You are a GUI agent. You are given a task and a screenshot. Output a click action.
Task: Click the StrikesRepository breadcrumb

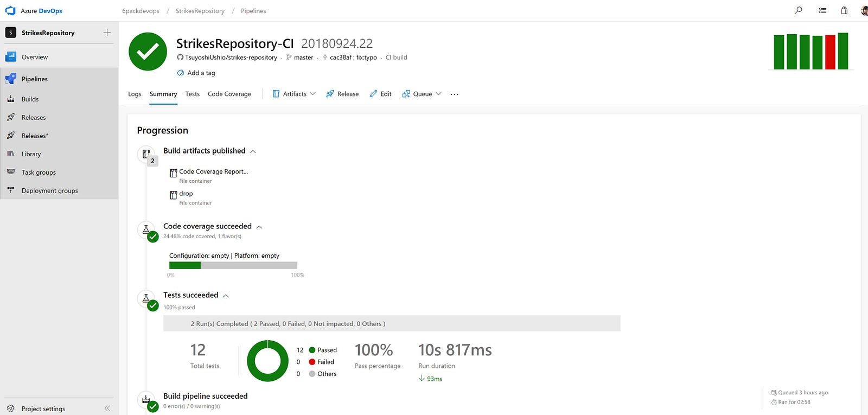click(200, 11)
